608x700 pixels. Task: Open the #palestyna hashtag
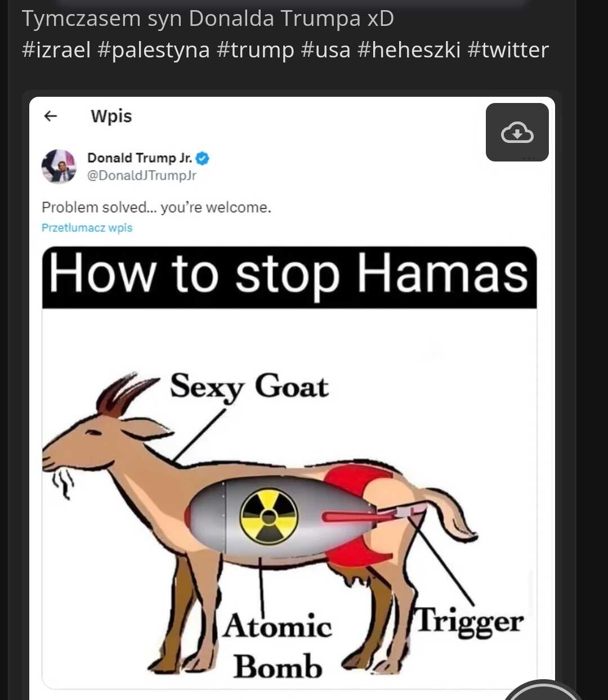(154, 50)
